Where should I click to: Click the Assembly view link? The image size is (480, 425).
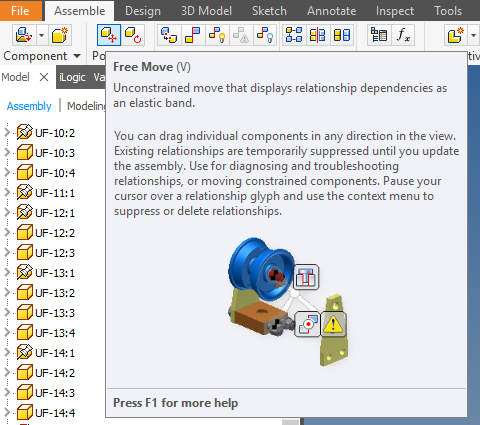[29, 106]
